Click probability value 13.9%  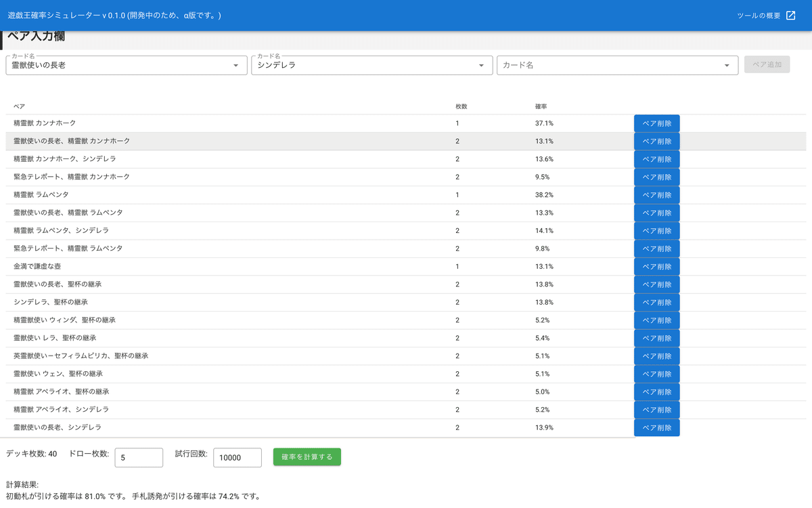544,427
